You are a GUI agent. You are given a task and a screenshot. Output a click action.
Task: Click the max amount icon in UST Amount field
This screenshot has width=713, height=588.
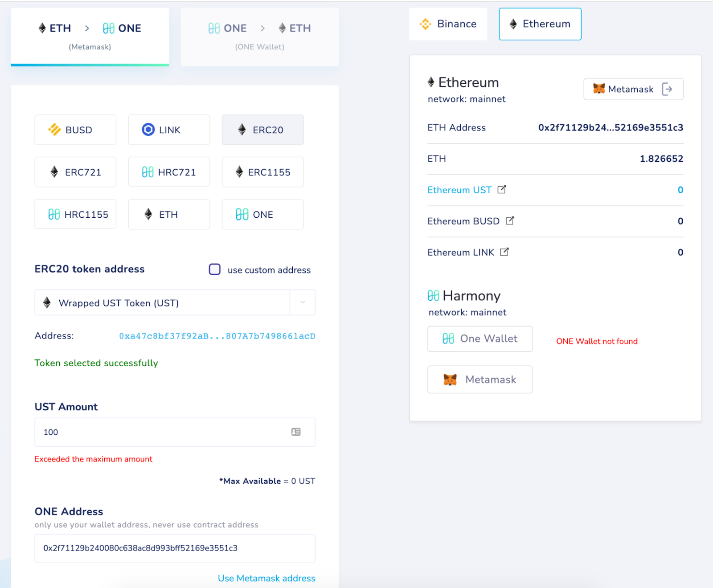(x=296, y=432)
